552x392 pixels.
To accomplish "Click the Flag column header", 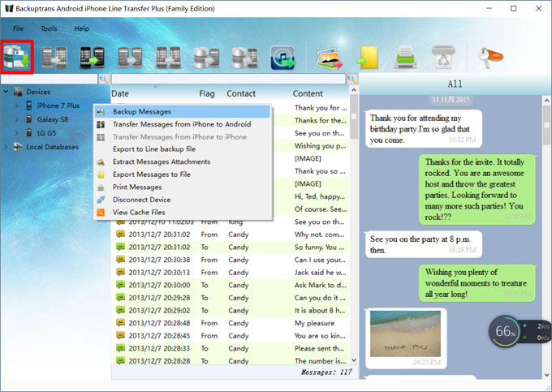I will coord(207,93).
